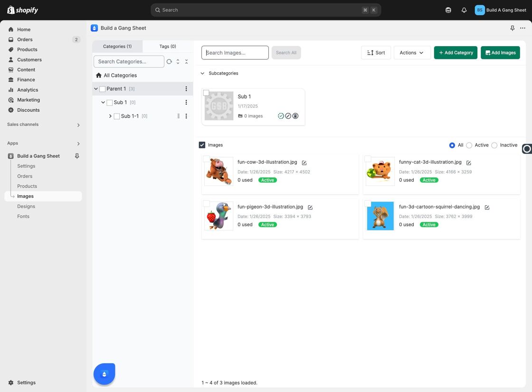Check the Sub 1 tree checkbox
The image size is (532, 392).
[x=109, y=103]
